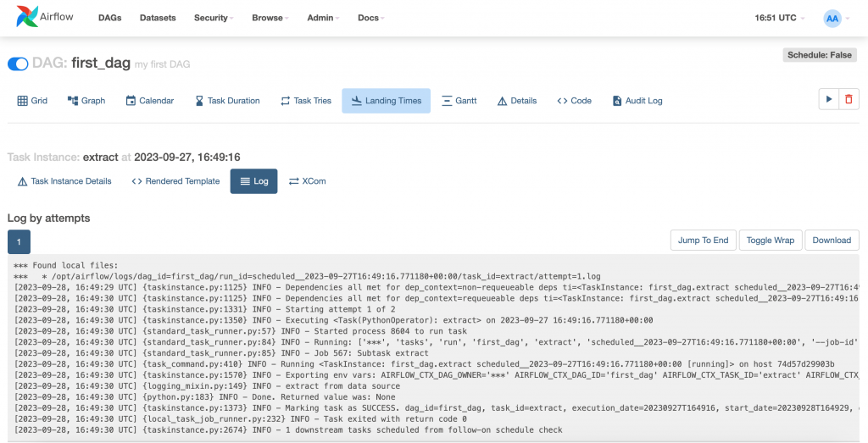Click the 'my first DAG' description text
The image size is (868, 443).
pos(162,64)
